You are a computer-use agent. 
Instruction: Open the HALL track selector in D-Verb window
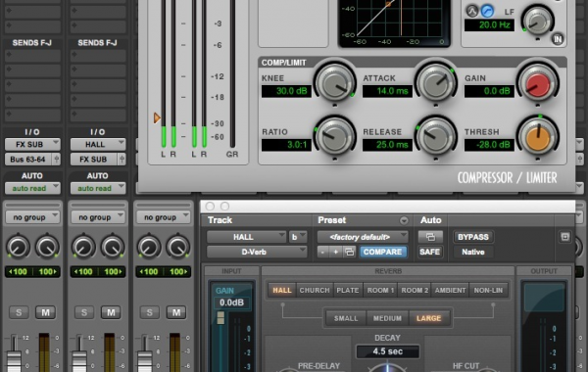[x=246, y=237]
